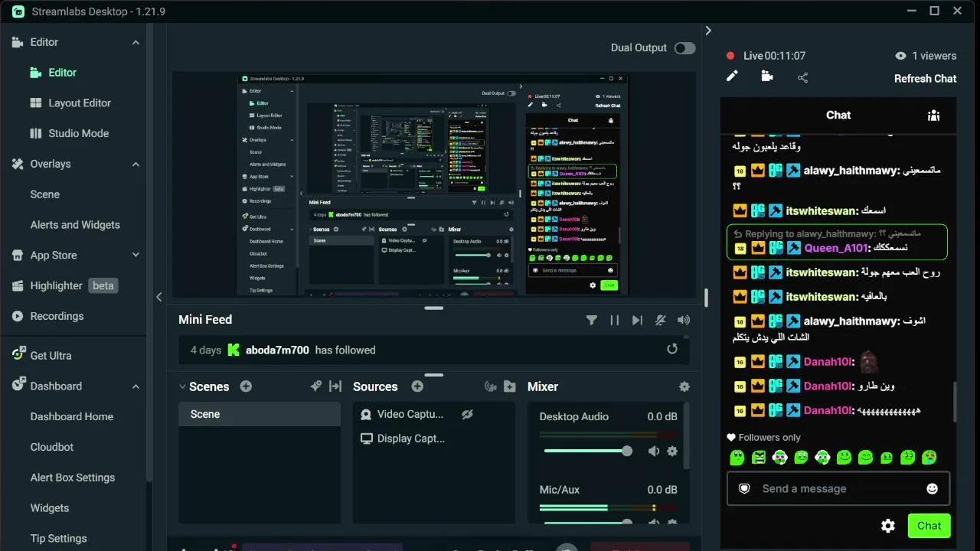
Task: Open scene transitions icon in Scenes panel
Action: [335, 386]
